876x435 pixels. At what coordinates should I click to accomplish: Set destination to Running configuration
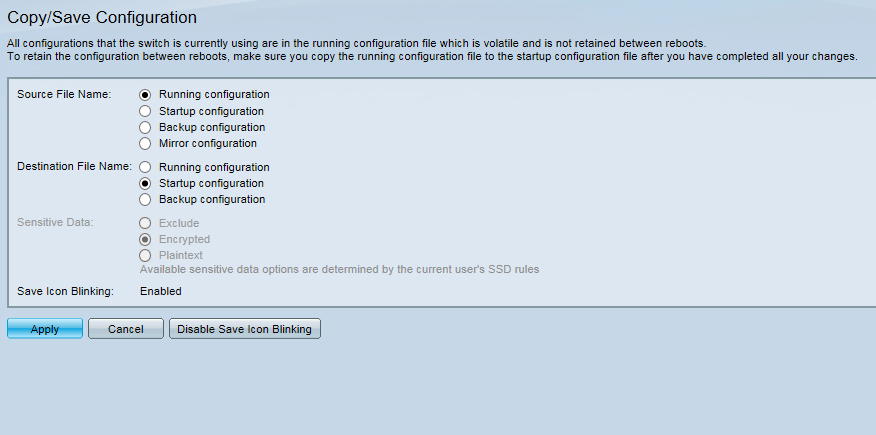145,167
